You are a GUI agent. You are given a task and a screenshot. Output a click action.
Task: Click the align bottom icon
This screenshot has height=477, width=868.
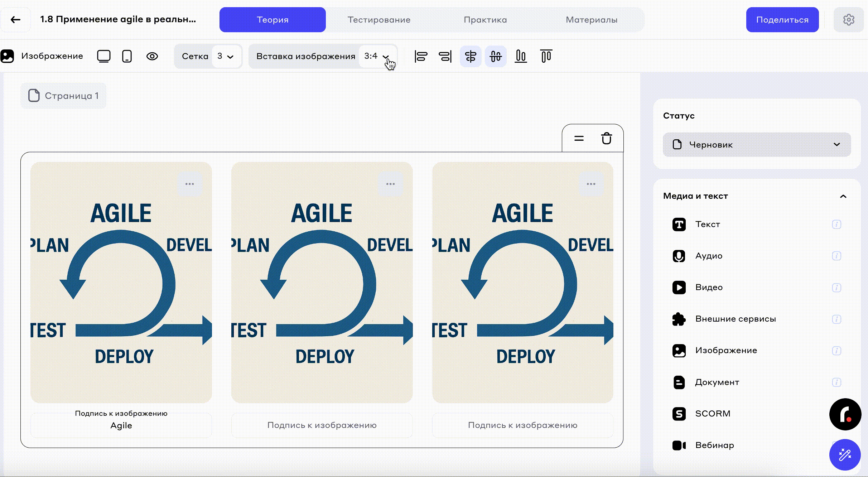pyautogui.click(x=521, y=56)
